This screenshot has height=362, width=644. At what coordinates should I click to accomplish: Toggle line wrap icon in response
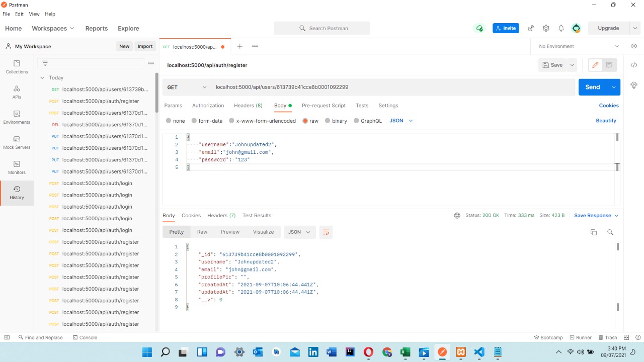[x=326, y=232]
